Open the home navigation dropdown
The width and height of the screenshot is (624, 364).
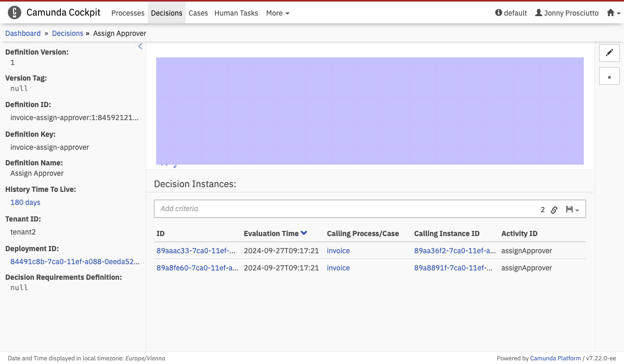pyautogui.click(x=614, y=13)
